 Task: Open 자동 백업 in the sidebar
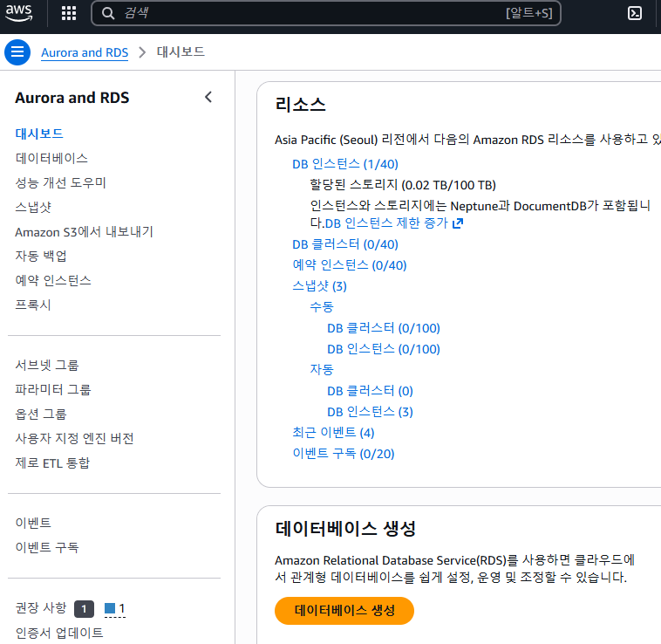[40, 256]
